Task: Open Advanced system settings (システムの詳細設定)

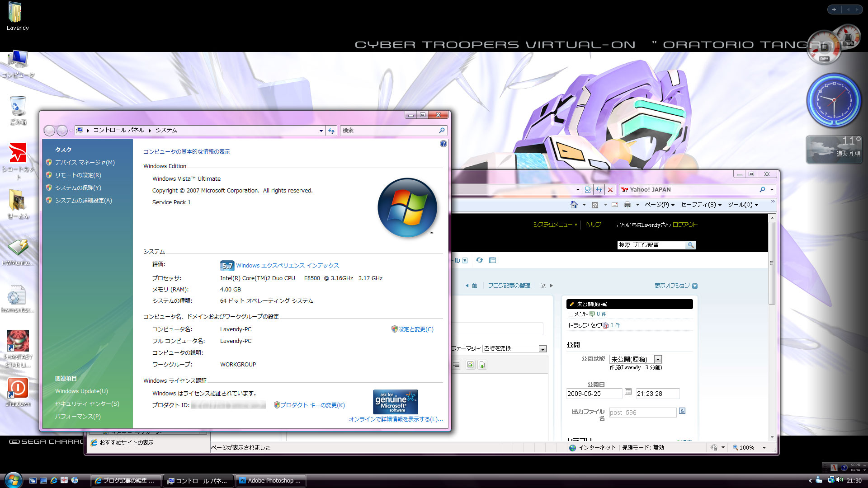Action: click(x=83, y=201)
